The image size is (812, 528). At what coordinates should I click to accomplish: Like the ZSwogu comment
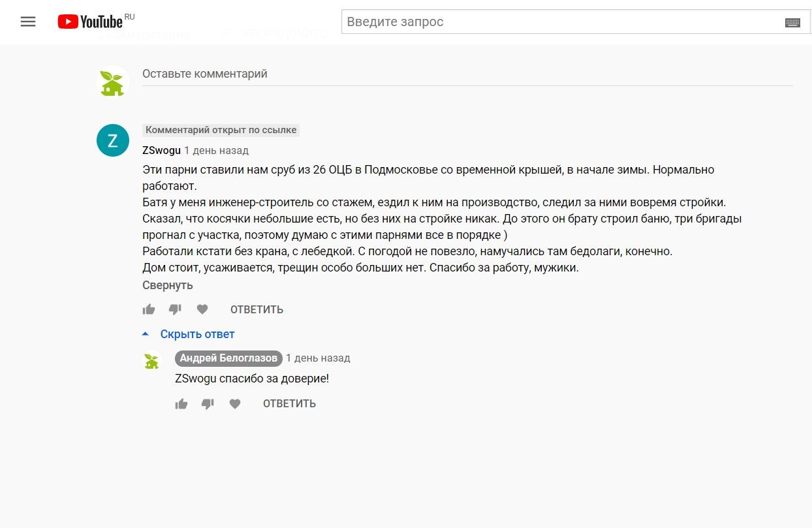[x=149, y=309]
